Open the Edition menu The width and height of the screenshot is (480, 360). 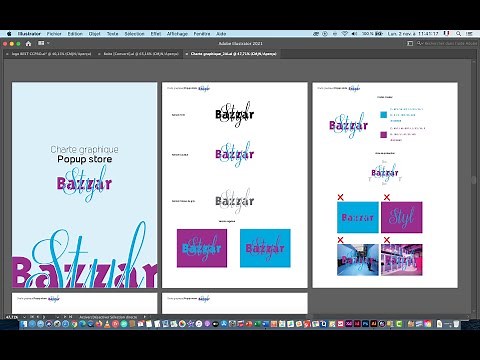point(75,34)
